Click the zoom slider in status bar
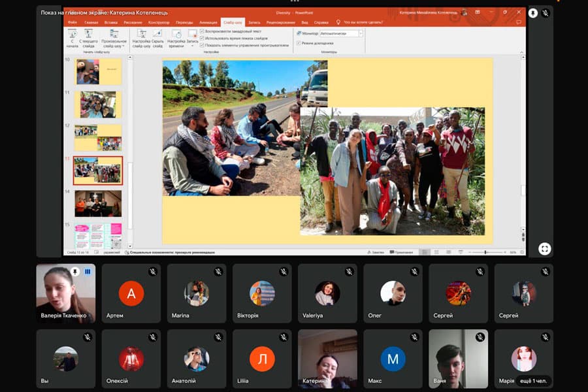The image size is (588, 392). click(485, 252)
